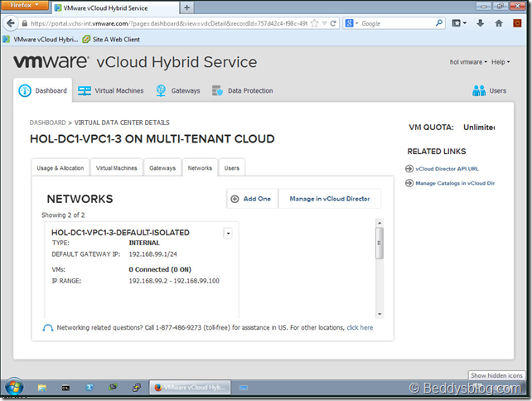Click the networks list scrollbar thumb
Image resolution: width=532 pixels, height=401 pixels.
point(380,244)
